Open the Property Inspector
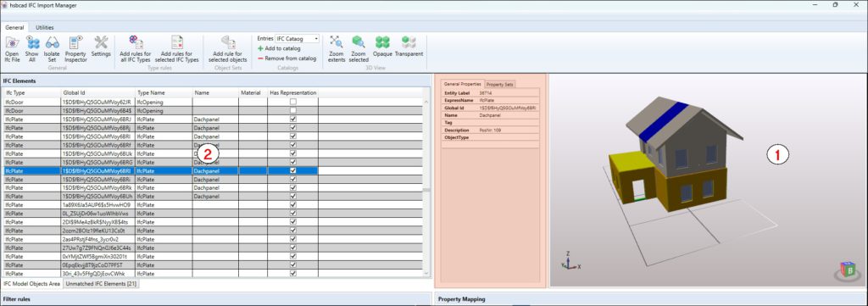 pos(75,48)
